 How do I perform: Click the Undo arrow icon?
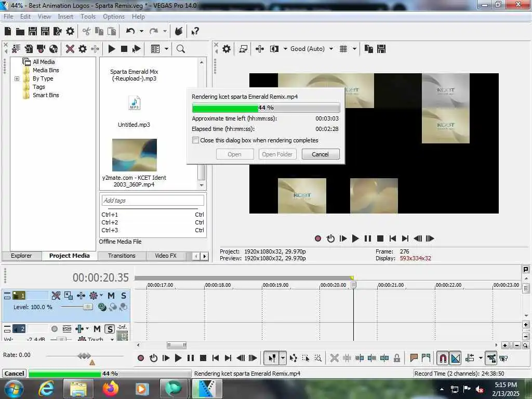pyautogui.click(x=130, y=31)
